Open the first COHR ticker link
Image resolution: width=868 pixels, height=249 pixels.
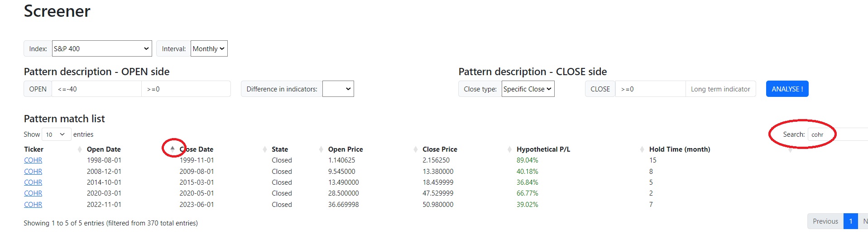[33, 160]
